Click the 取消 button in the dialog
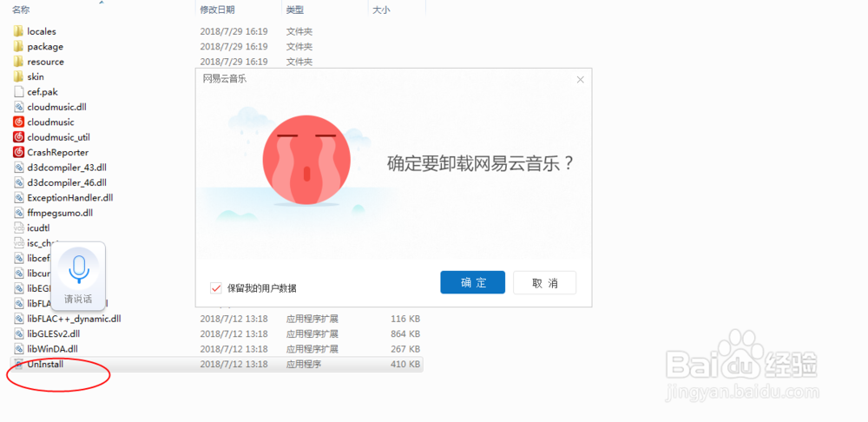868x422 pixels. click(545, 282)
